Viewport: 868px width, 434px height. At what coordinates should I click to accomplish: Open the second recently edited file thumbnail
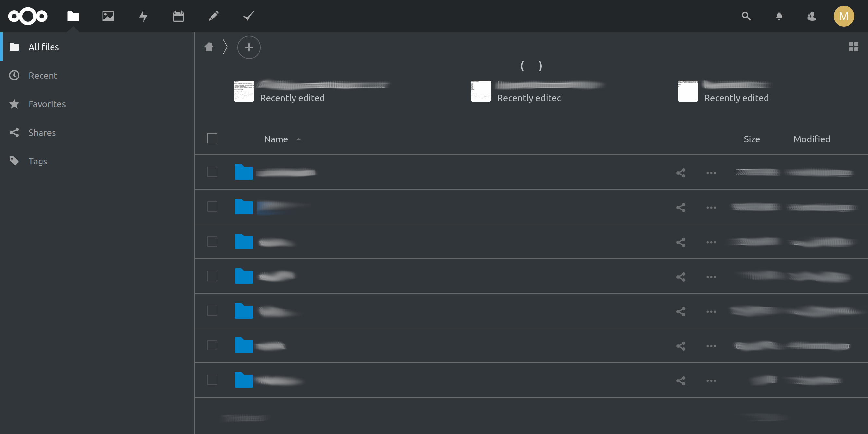click(x=481, y=91)
